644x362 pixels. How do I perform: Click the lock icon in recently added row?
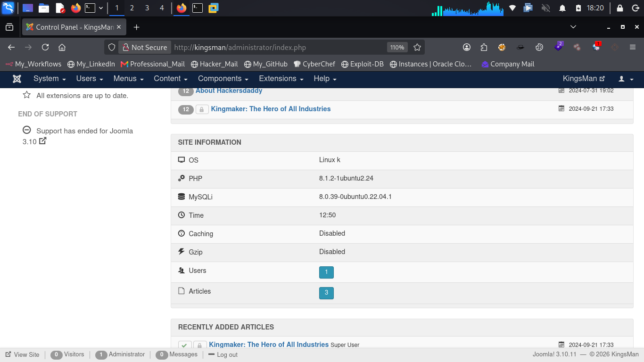(x=200, y=345)
